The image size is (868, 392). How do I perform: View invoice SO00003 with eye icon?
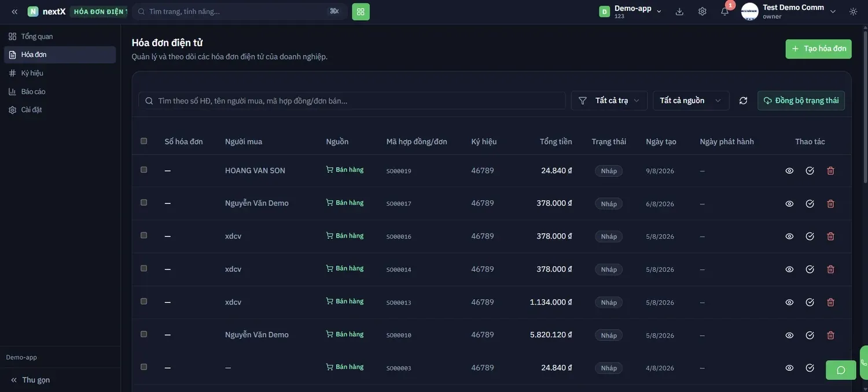coord(789,368)
